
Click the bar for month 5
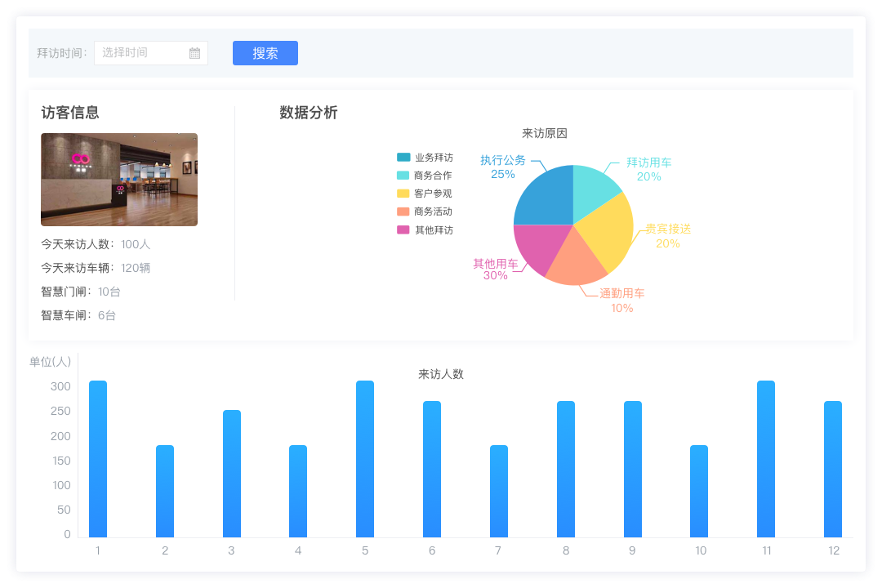click(365, 459)
